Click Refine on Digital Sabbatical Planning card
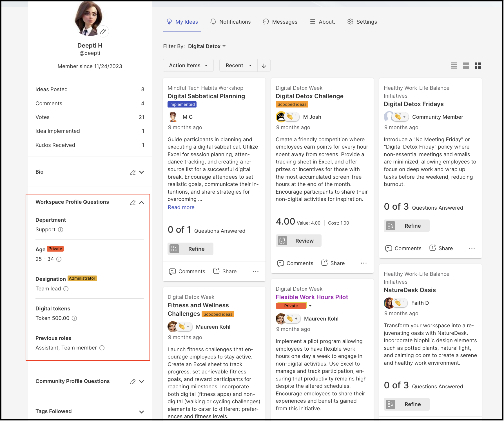This screenshot has width=504, height=421. point(190,249)
